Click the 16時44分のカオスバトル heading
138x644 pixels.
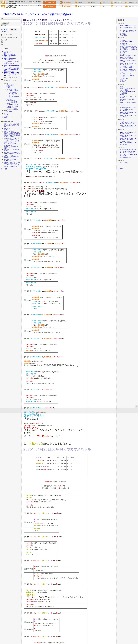point(57,449)
